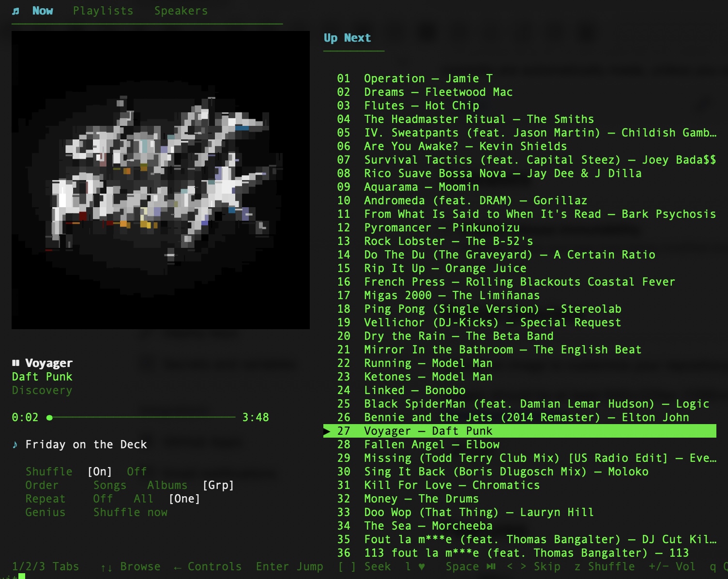This screenshot has width=728, height=579.
Task: Select Money — The Drums row
Action: coord(520,499)
